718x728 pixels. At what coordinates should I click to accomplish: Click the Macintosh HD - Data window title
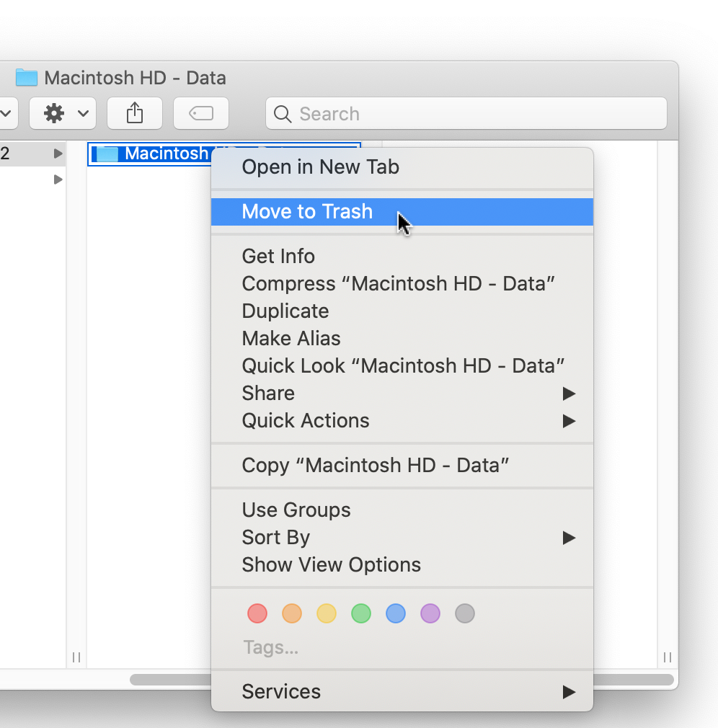[135, 78]
